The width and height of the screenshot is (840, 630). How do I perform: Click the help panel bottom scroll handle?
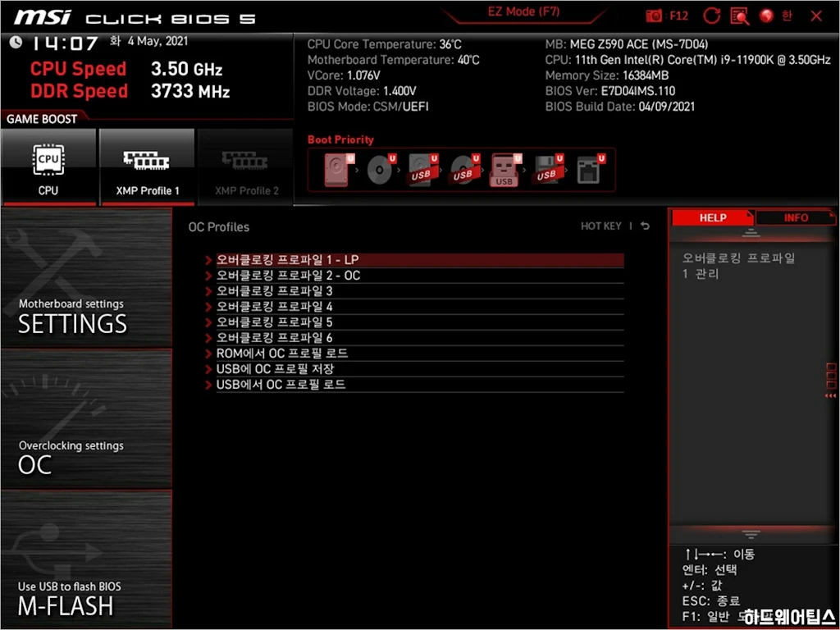[751, 534]
